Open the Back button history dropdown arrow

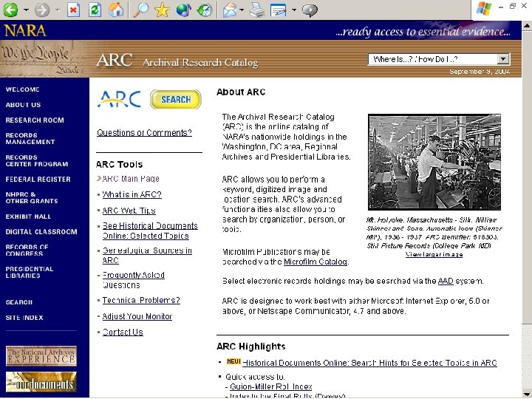point(26,10)
